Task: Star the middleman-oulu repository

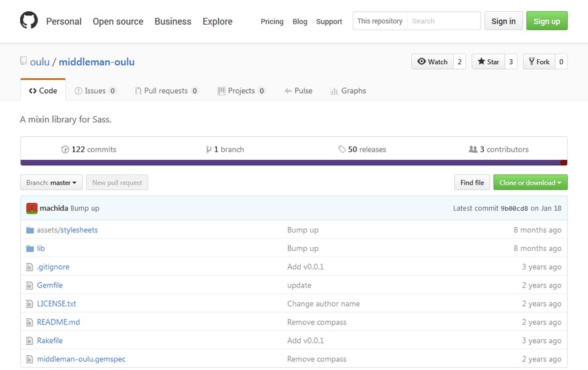Action: click(488, 62)
